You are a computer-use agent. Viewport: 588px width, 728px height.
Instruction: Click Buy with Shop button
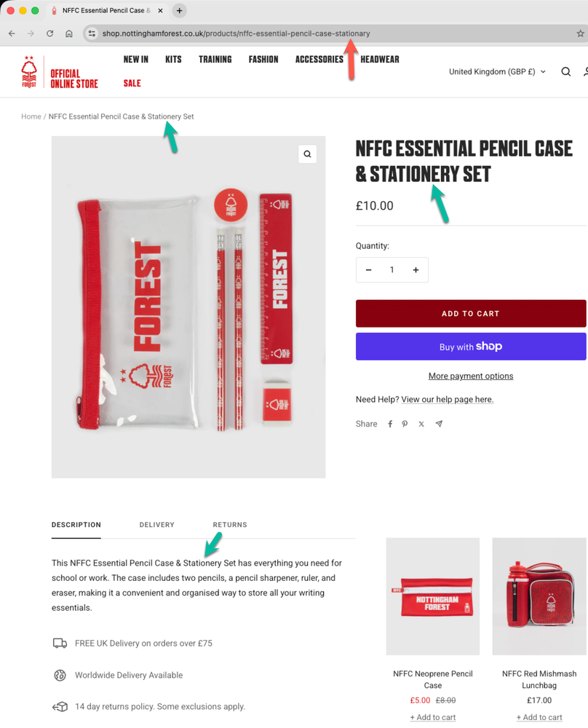point(471,347)
